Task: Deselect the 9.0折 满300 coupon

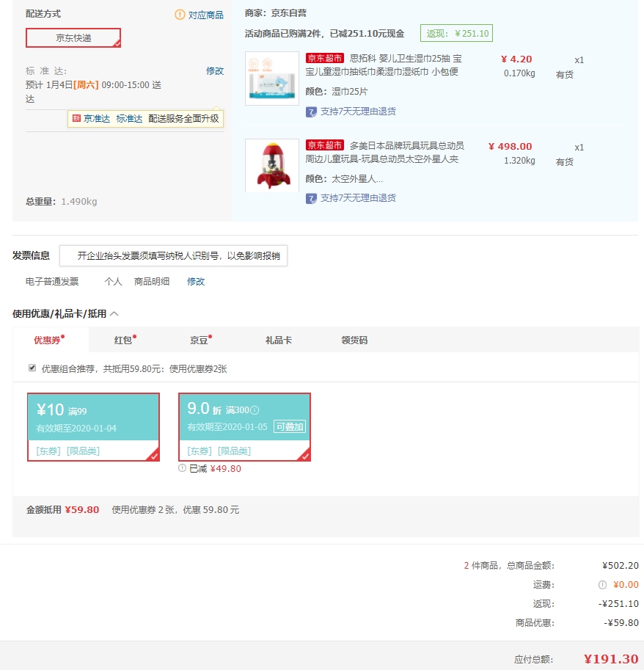Action: coord(245,427)
